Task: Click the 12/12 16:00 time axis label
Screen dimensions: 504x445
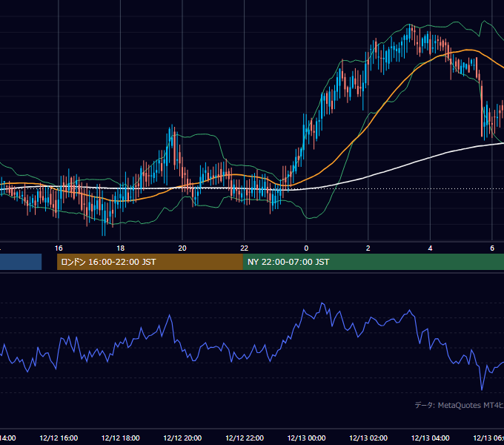Action: pyautogui.click(x=59, y=438)
